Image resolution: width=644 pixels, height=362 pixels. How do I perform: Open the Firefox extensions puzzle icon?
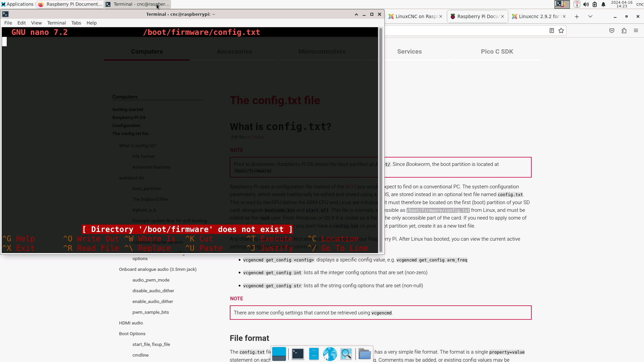pyautogui.click(x=624, y=31)
